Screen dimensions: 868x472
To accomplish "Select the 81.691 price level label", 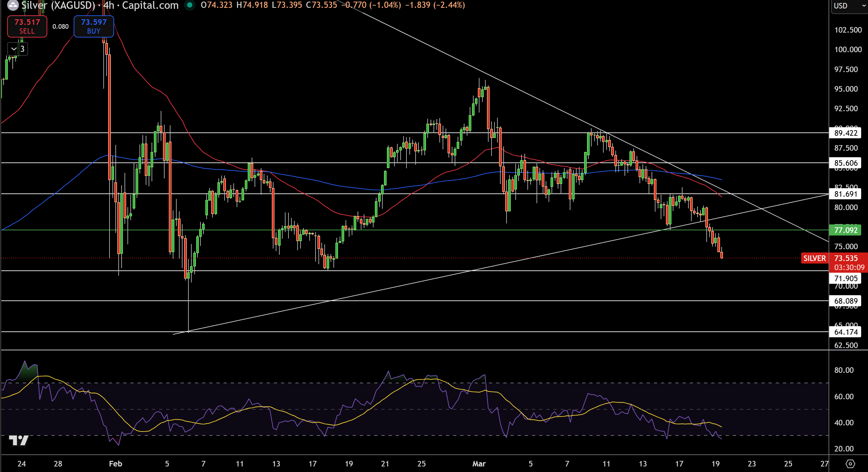I will point(845,194).
